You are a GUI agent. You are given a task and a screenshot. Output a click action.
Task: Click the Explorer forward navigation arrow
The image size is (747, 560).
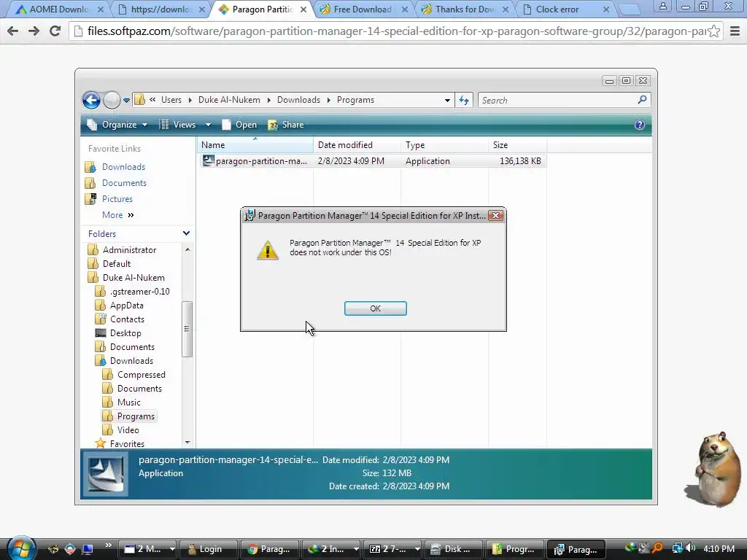(112, 101)
